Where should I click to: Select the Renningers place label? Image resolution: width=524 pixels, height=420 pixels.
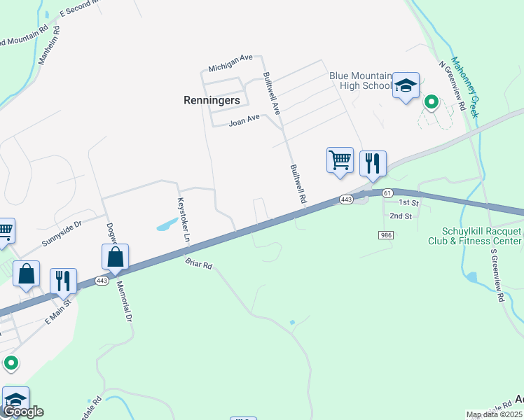pyautogui.click(x=212, y=100)
